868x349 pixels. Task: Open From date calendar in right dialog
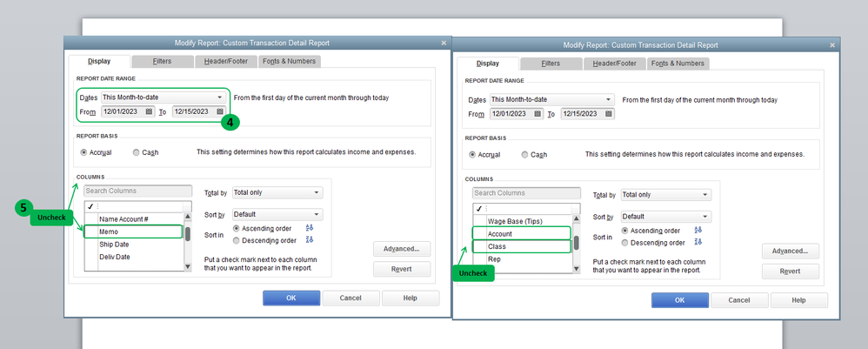pos(537,113)
